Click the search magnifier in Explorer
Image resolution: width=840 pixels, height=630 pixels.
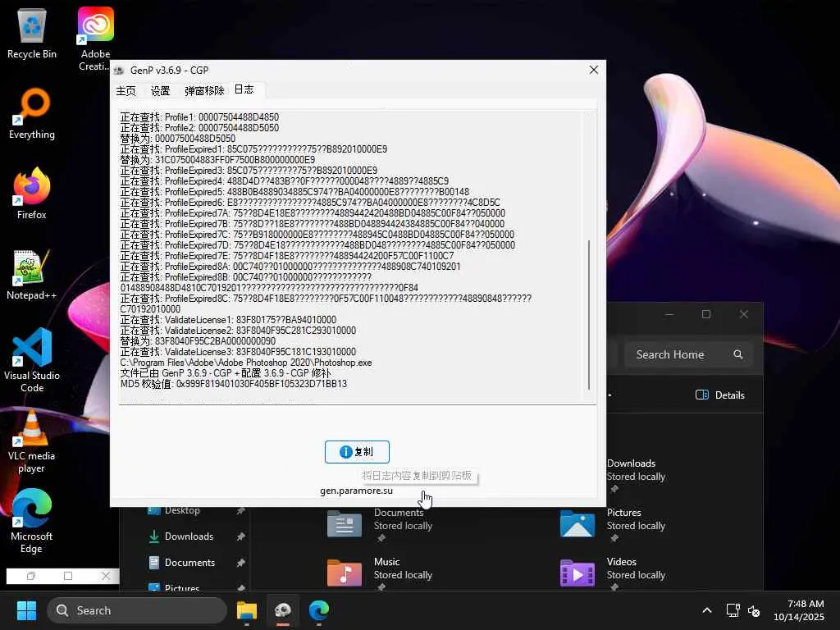(x=738, y=354)
